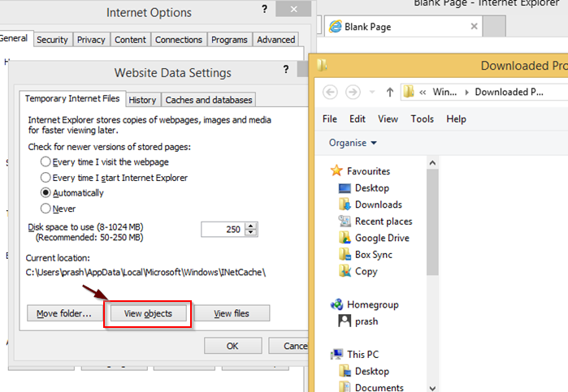Click Downloaded P... in address breadcrumb
The width and height of the screenshot is (568, 392).
coord(509,92)
